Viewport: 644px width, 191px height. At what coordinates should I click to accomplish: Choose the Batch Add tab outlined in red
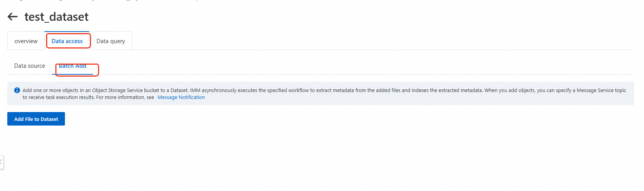[73, 66]
